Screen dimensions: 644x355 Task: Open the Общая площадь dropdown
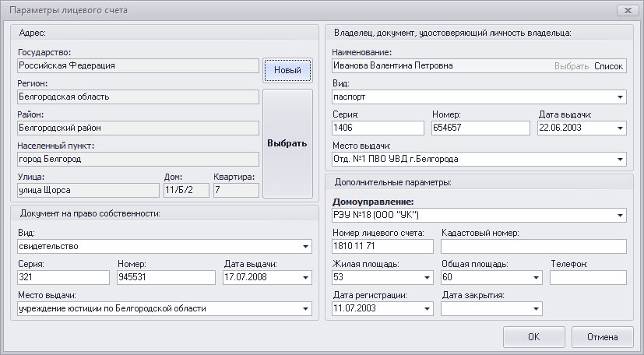click(536, 278)
